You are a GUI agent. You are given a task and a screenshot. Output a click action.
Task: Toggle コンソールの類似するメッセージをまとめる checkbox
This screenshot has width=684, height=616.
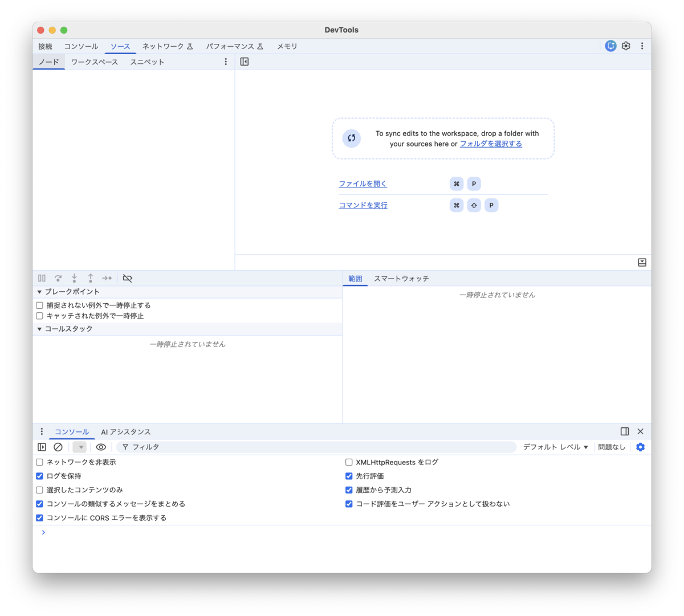[x=39, y=504]
